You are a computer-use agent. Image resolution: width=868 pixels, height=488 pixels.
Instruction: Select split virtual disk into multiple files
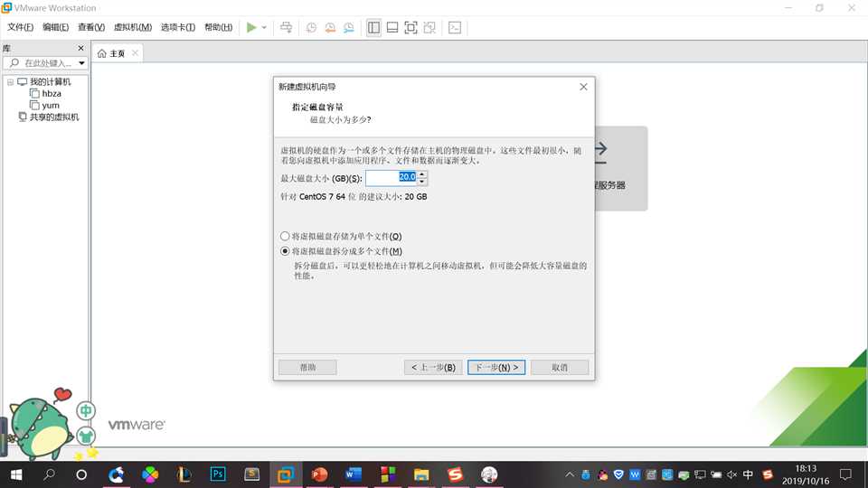point(341,251)
